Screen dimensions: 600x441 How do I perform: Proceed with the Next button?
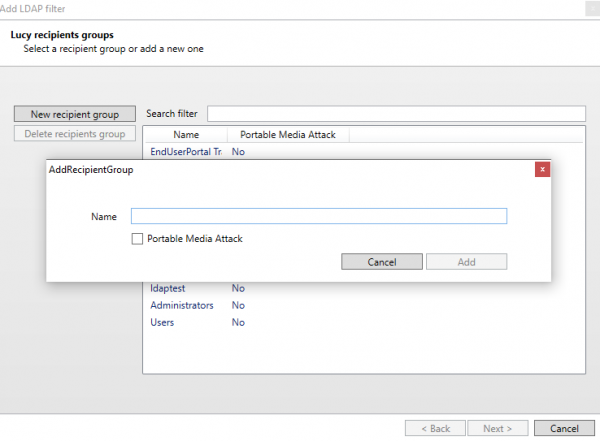tap(497, 428)
